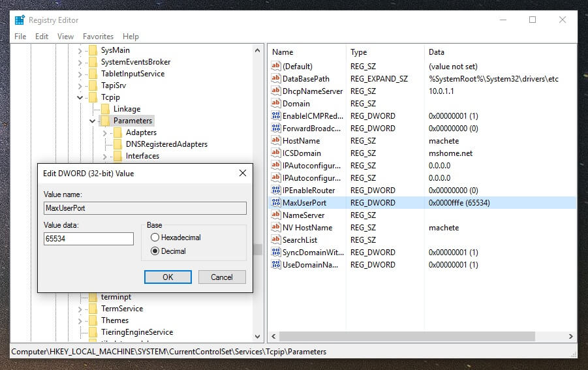Open the View menu

(x=65, y=37)
